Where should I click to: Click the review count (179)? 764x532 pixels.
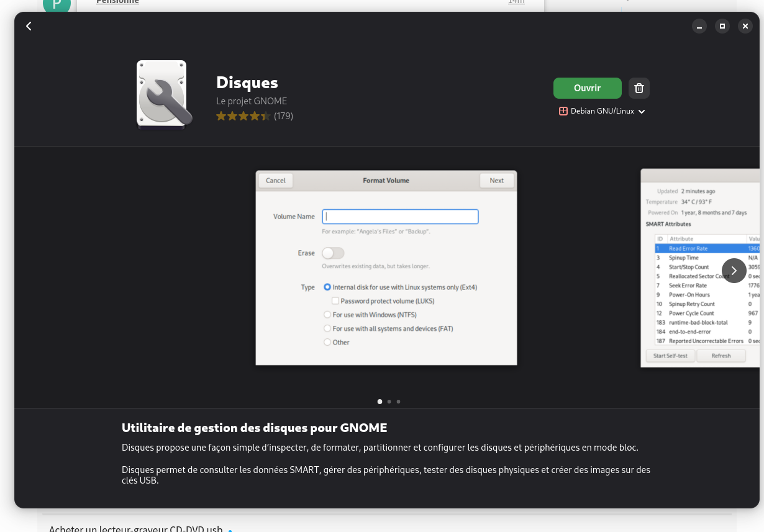click(x=283, y=116)
